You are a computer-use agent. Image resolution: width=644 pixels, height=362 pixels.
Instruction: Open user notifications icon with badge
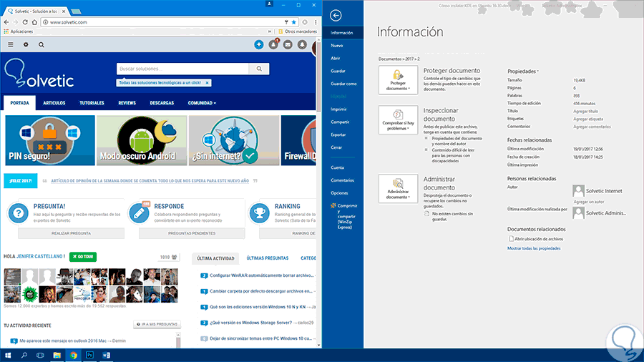[x=273, y=44]
